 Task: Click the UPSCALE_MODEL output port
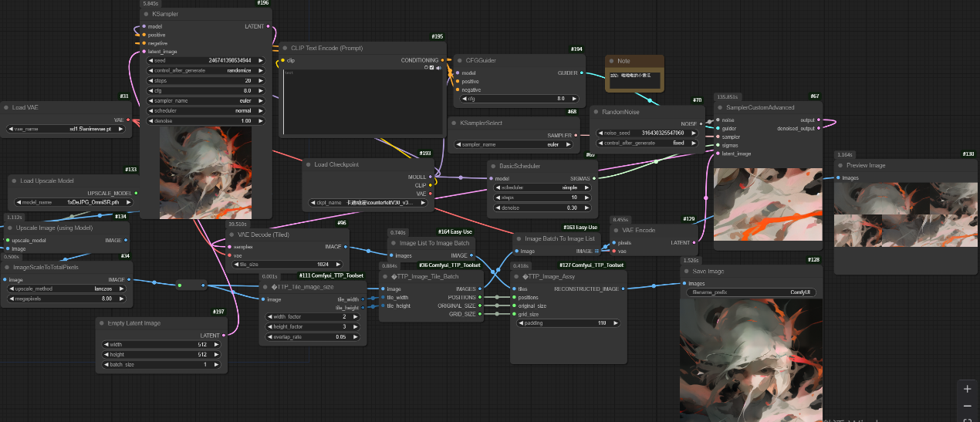136,193
